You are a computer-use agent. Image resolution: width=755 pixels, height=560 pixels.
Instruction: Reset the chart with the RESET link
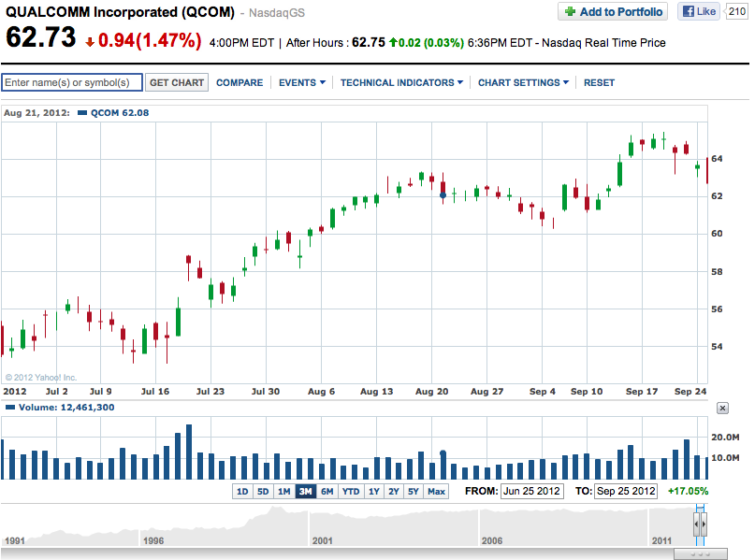pos(599,83)
